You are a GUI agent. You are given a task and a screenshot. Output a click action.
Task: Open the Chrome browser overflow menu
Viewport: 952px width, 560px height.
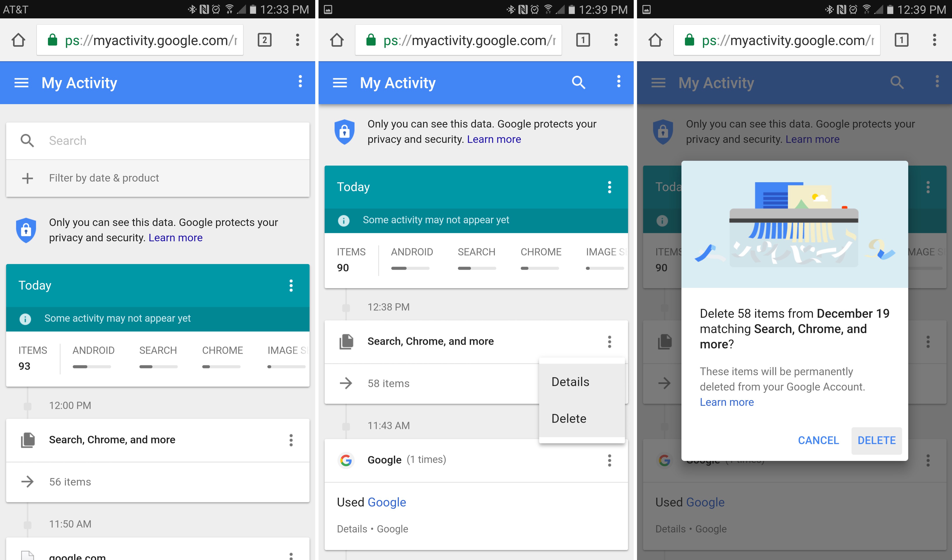tap(298, 40)
